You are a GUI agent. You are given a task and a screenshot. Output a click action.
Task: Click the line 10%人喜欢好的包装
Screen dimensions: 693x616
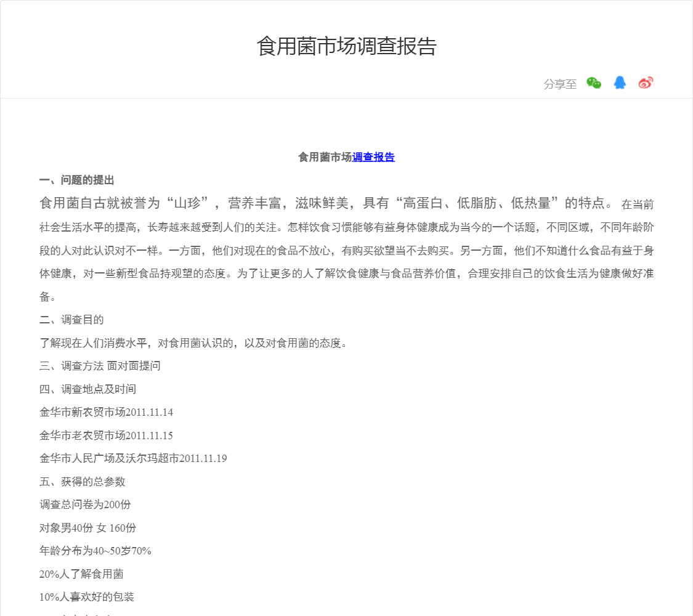click(87, 597)
